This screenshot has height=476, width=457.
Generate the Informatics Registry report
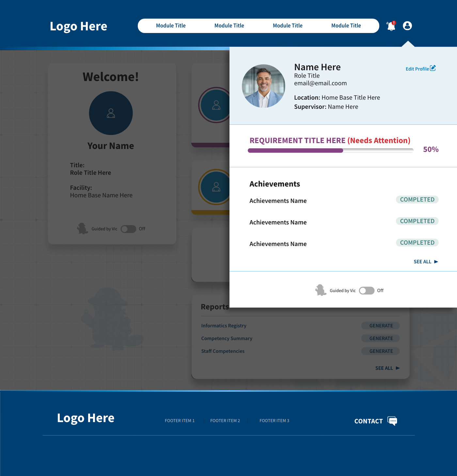coord(380,325)
